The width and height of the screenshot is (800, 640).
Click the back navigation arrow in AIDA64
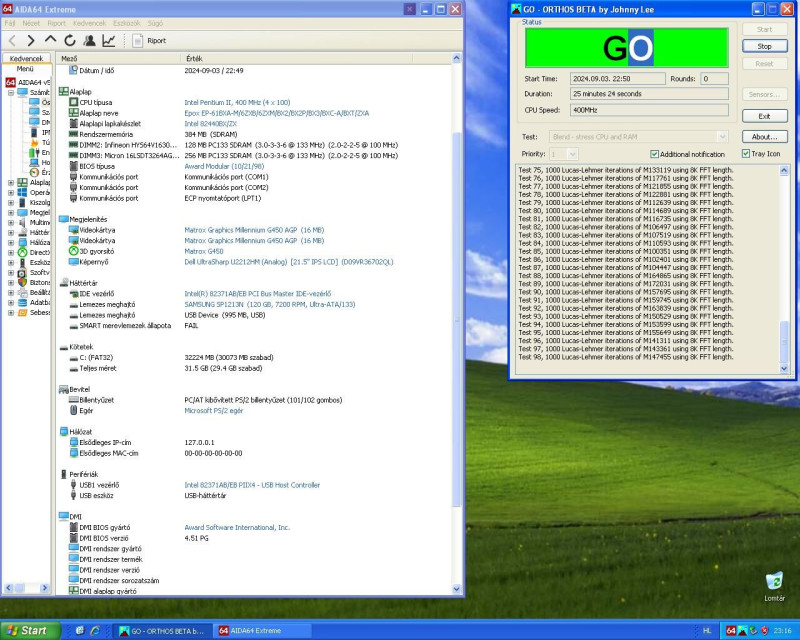[x=12, y=41]
